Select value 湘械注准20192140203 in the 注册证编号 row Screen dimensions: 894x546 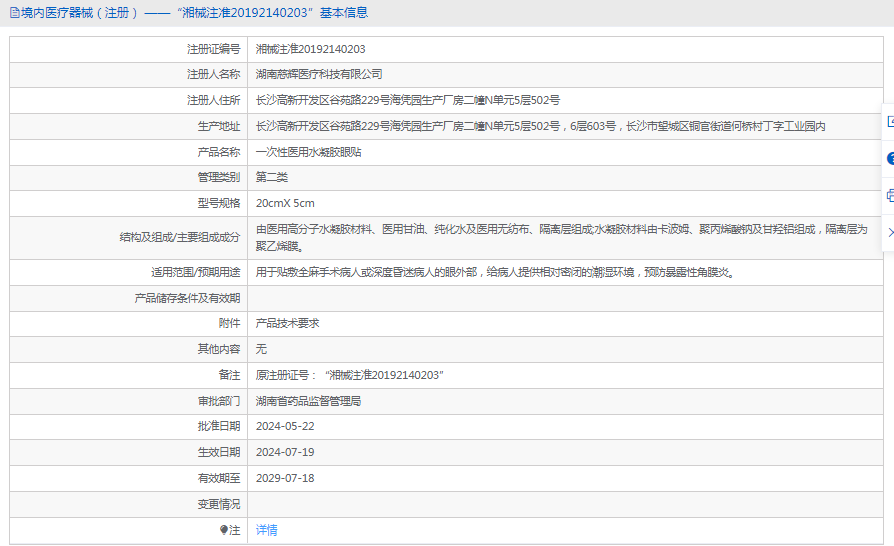(x=310, y=49)
